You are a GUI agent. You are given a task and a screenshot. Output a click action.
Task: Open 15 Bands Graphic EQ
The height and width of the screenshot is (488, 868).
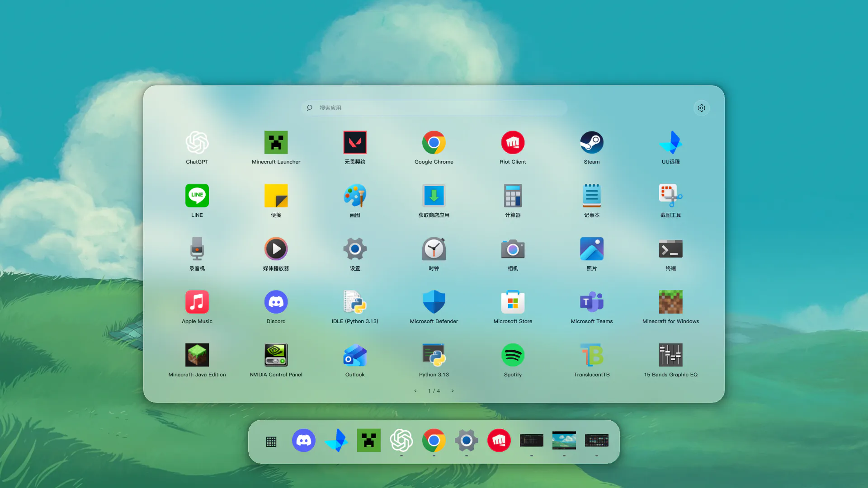pyautogui.click(x=670, y=355)
